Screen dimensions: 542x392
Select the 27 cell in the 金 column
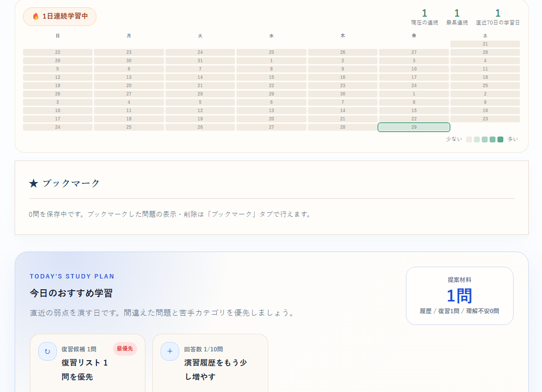tap(414, 52)
